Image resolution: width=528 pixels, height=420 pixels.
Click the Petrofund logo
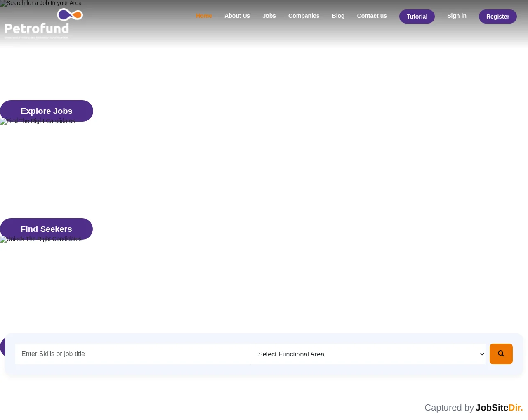click(44, 24)
